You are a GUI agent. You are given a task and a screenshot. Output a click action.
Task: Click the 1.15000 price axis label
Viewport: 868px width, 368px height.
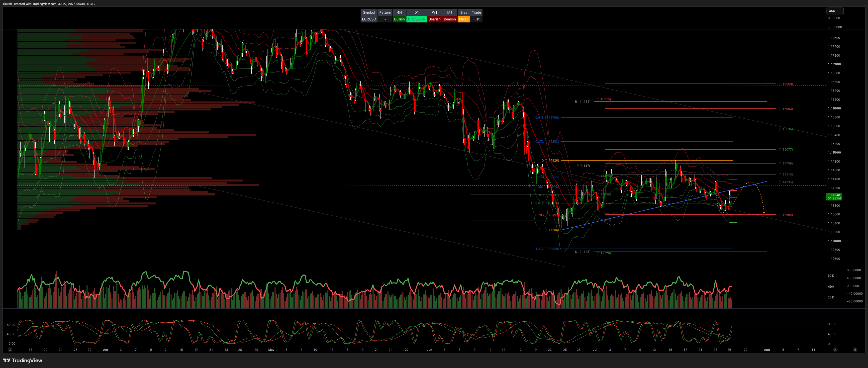(834, 152)
